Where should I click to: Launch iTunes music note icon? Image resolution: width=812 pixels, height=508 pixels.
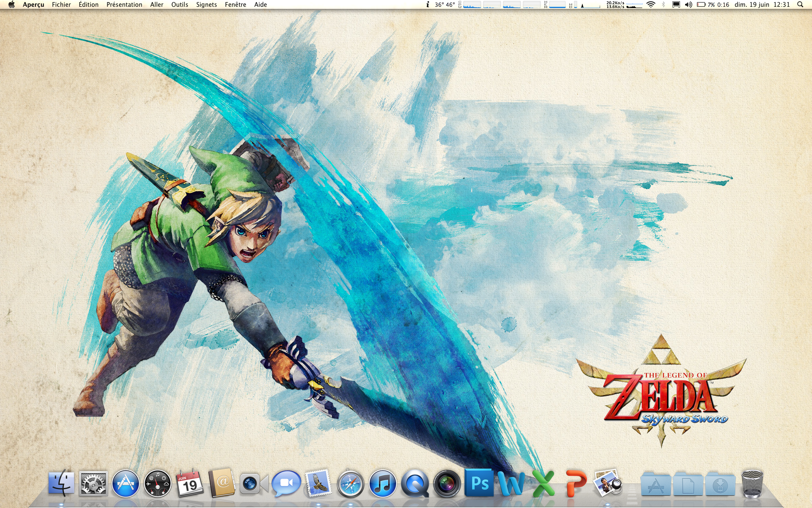point(383,483)
